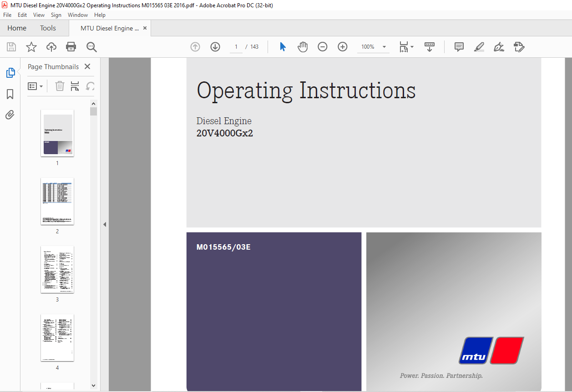
Task: Open the Edit menu
Action: [x=22, y=15]
